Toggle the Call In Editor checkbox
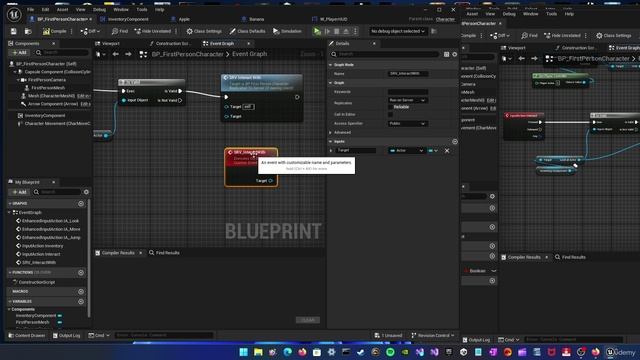 (391, 114)
